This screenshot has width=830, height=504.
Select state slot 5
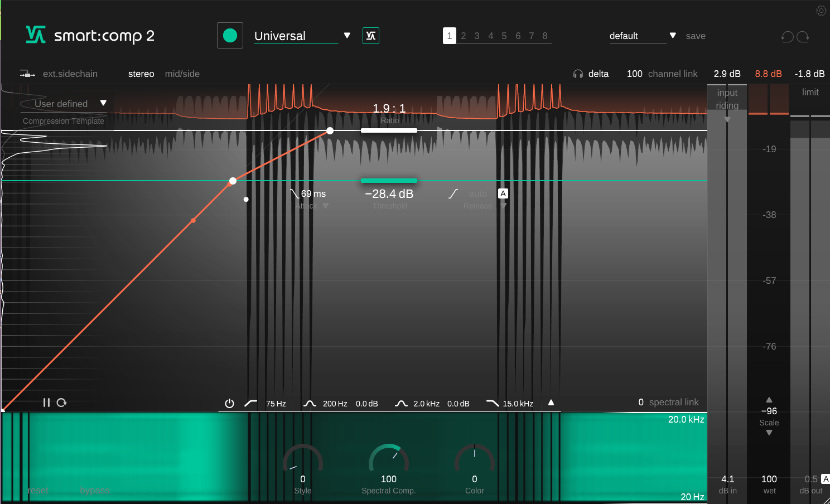pyautogui.click(x=504, y=36)
